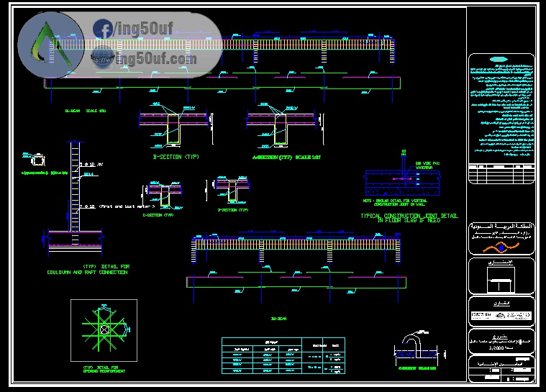Click the globe website icon in watermark
546x392 pixels.
point(103,56)
